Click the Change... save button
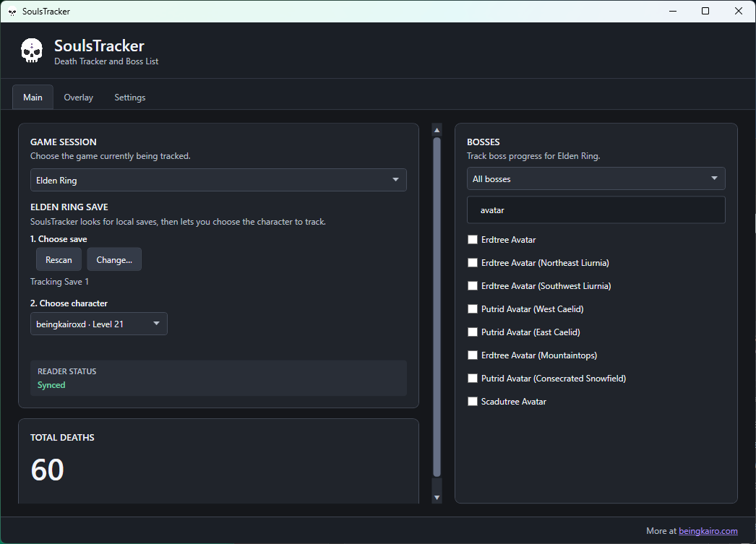This screenshot has width=756, height=544. 114,259
